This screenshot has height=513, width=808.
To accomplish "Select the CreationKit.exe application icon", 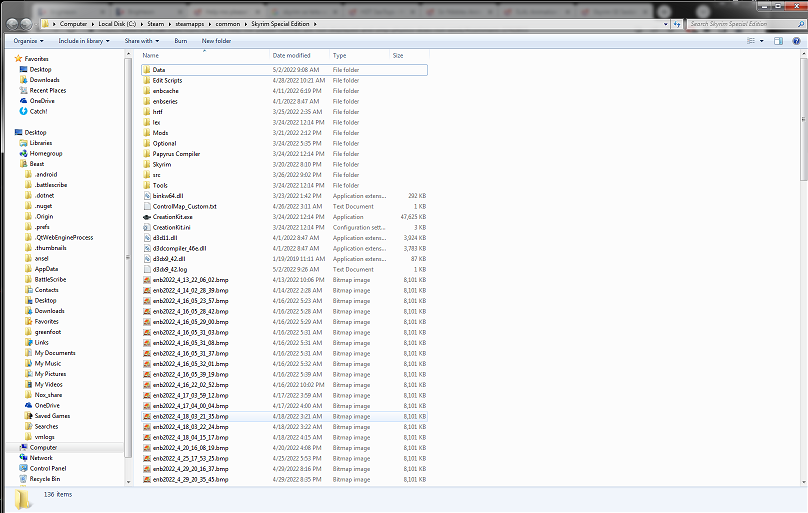I will [x=147, y=217].
